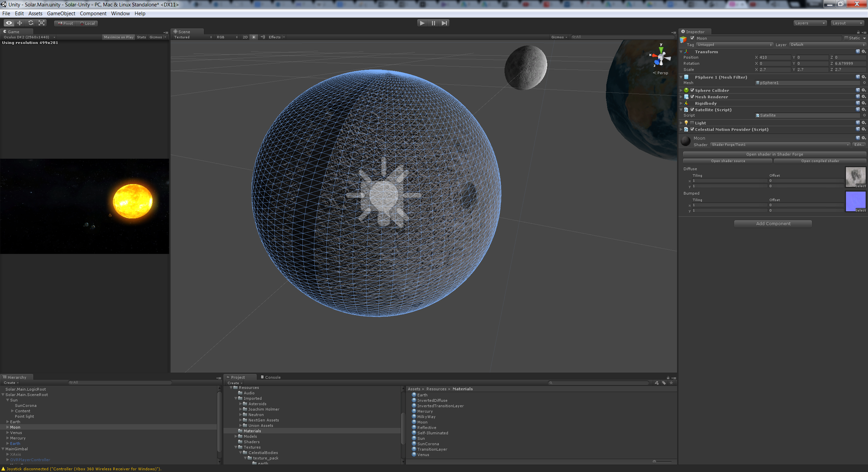
Task: Toggle Moon object active checkbox
Action: [x=692, y=38]
